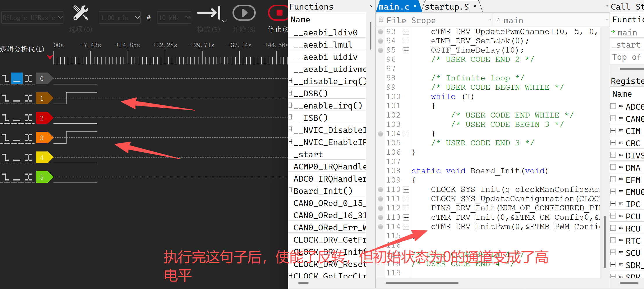Click the Start capture play button

[x=244, y=13]
